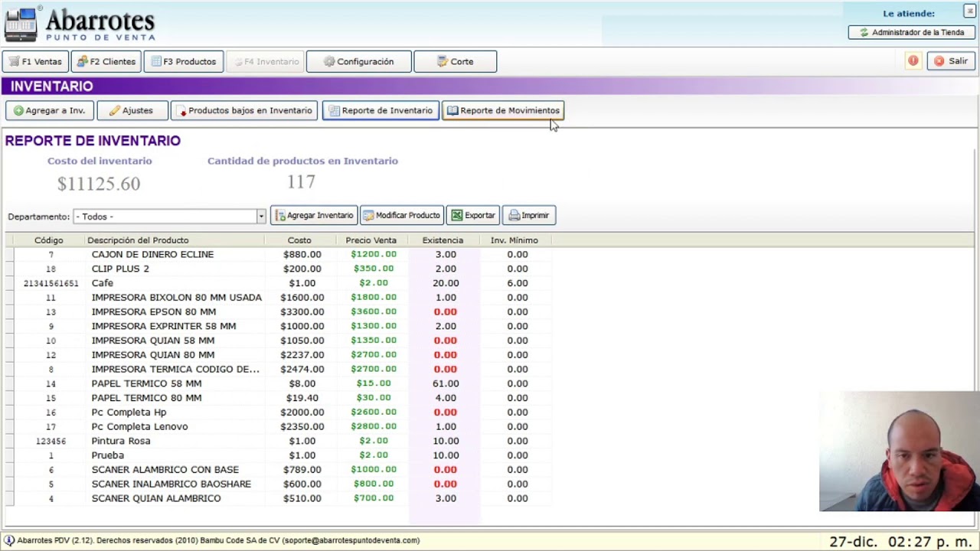The width and height of the screenshot is (980, 551).
Task: Click the Abarrotes cash register logo
Action: 20,24
